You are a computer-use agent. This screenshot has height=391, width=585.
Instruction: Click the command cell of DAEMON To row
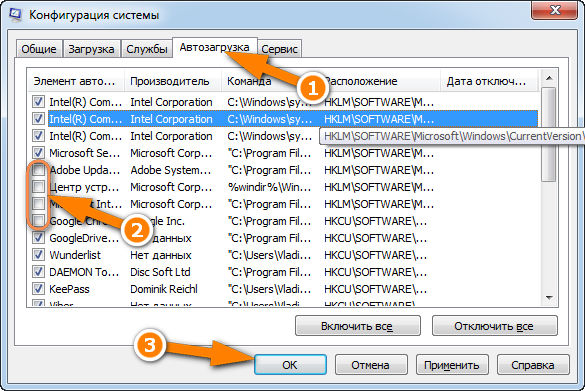269,272
